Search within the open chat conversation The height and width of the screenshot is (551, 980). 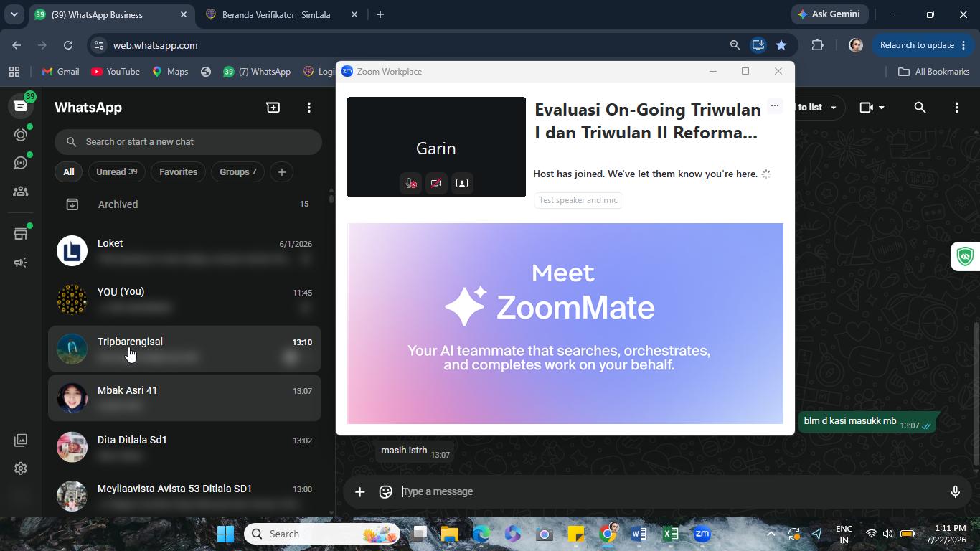pyautogui.click(x=920, y=108)
